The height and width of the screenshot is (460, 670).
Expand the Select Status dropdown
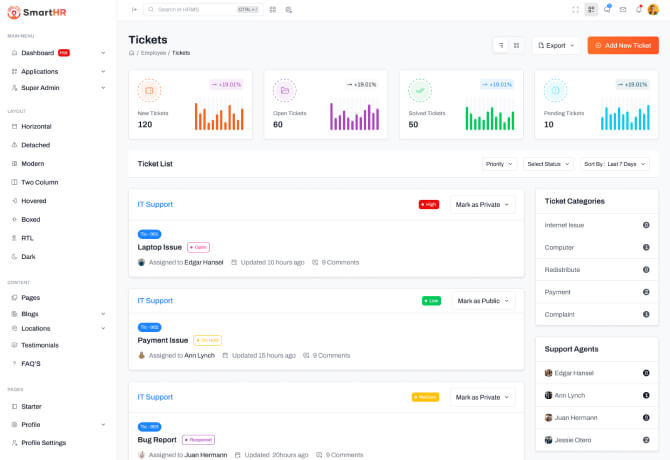click(x=547, y=164)
